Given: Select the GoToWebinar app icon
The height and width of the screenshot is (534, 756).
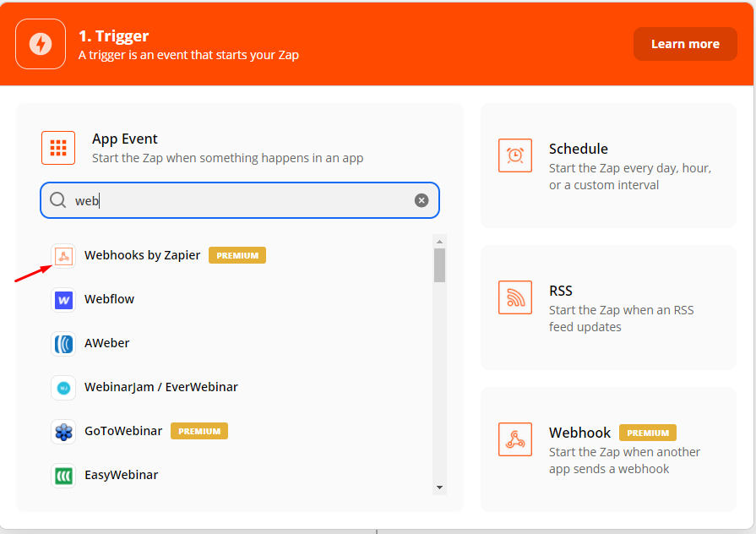Looking at the screenshot, I should coord(63,432).
